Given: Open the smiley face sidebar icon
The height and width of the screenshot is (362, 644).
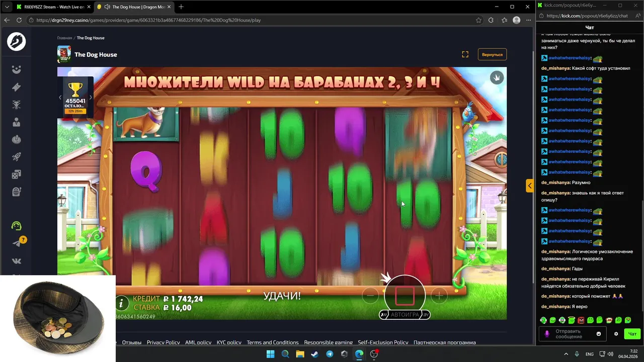Looking at the screenshot, I should pyautogui.click(x=17, y=69).
